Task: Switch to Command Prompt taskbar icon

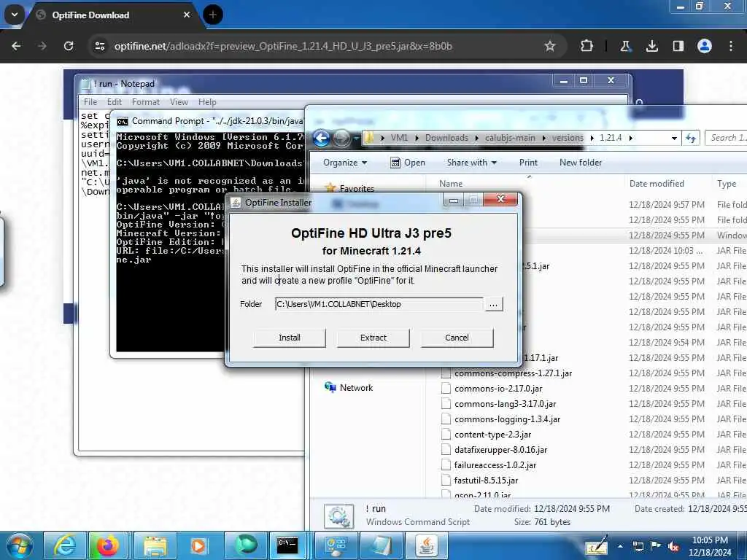Action: (287, 545)
